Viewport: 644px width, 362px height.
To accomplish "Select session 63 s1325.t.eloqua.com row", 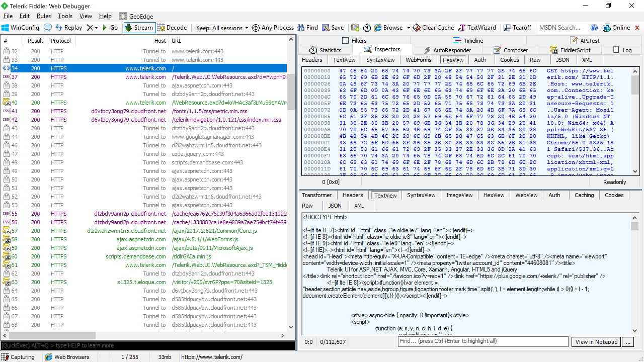I will [x=144, y=282].
